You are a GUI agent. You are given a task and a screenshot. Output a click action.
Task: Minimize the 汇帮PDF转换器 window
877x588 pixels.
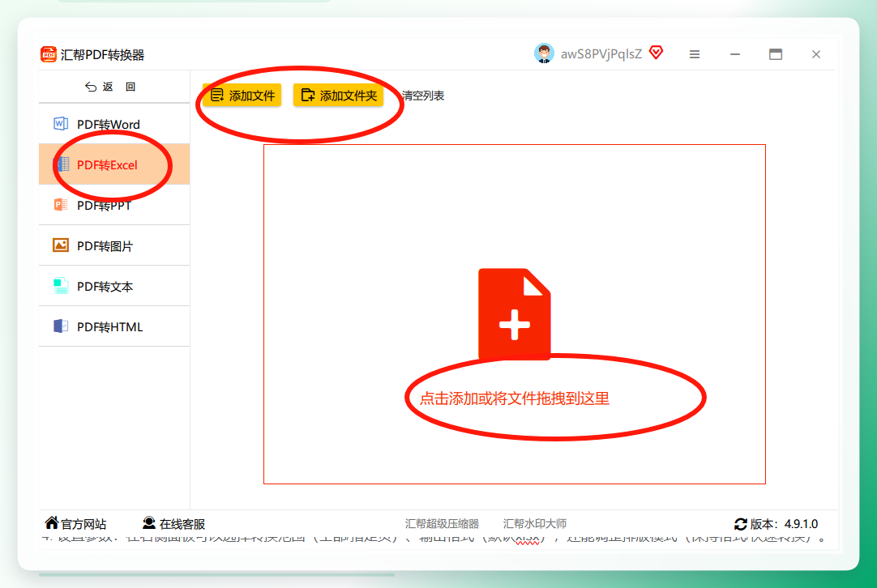tap(735, 54)
